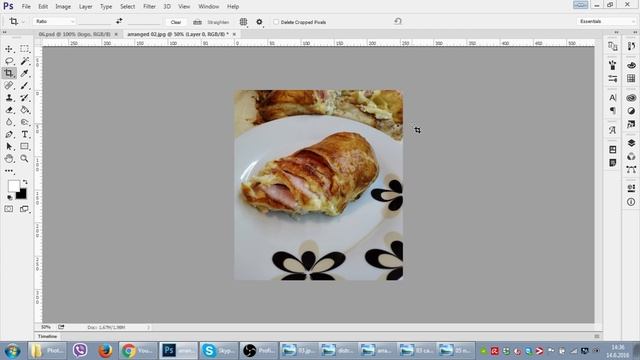
Task: Select the Paint Bucket tool
Action: pyautogui.click(x=24, y=110)
